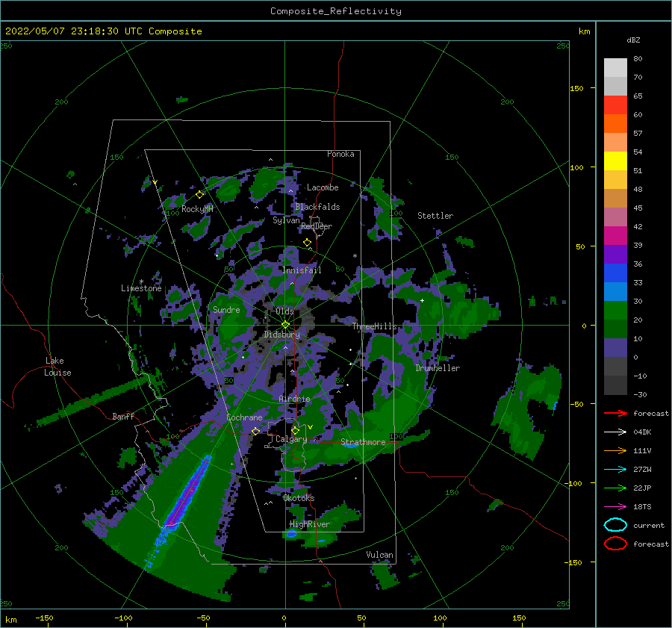The width and height of the screenshot is (672, 628).
Task: Click the Lacombe town label
Action: [323, 187]
